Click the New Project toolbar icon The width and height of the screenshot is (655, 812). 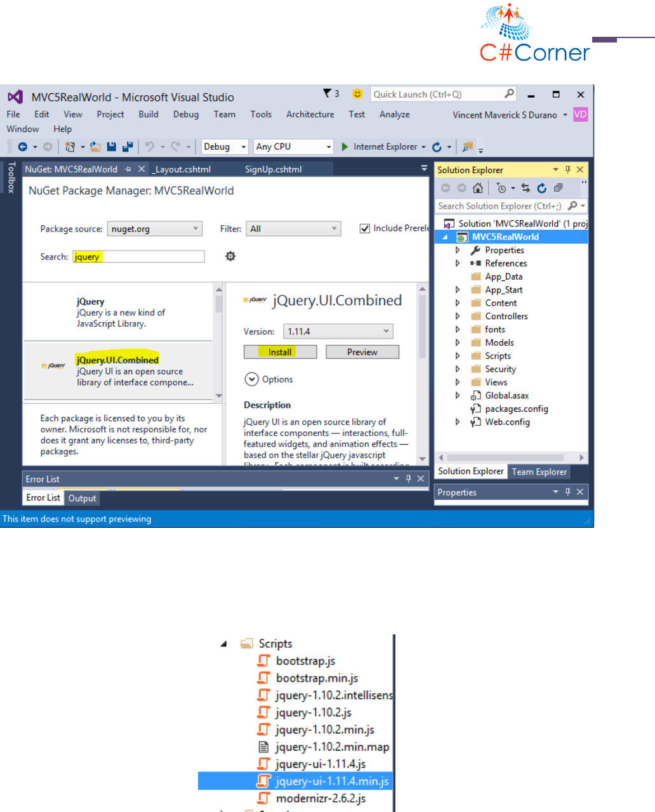tap(70, 147)
